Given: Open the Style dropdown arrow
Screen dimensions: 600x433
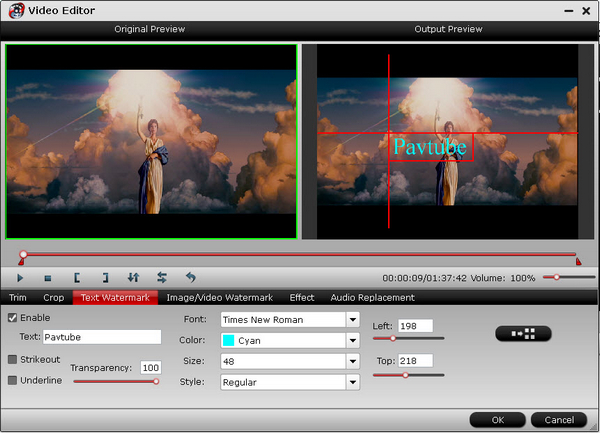Looking at the screenshot, I should click(353, 382).
